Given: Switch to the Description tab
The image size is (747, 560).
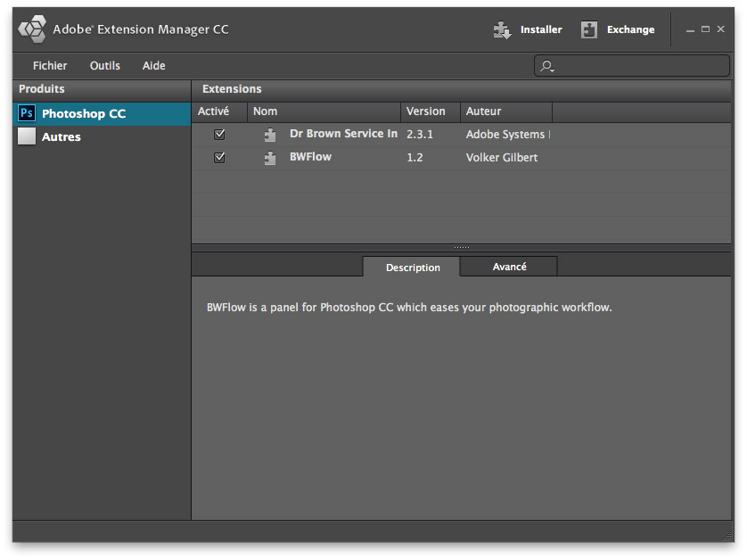Looking at the screenshot, I should pyautogui.click(x=413, y=267).
